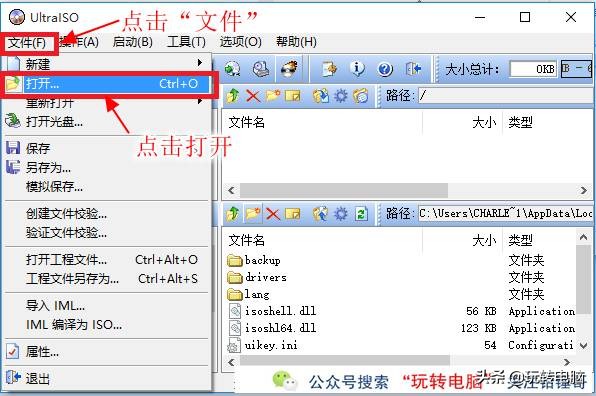The image size is (596, 396).
Task: Click the lower 路径 field with C:\Users path
Action: (x=505, y=214)
